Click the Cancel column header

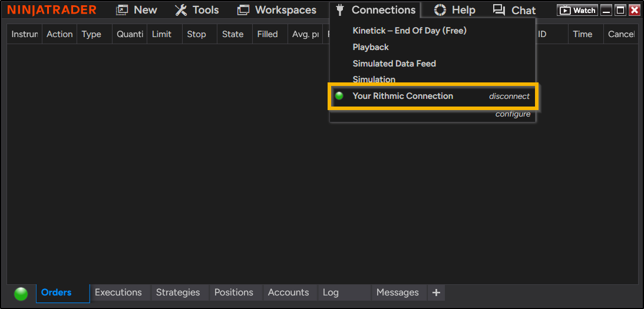coord(621,34)
